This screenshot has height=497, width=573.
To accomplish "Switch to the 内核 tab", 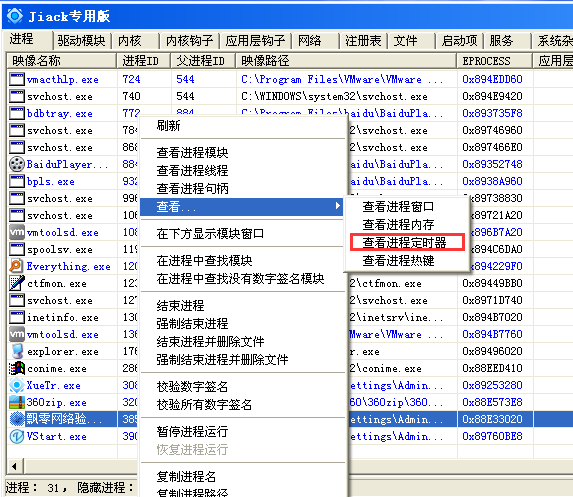I will [x=136, y=41].
